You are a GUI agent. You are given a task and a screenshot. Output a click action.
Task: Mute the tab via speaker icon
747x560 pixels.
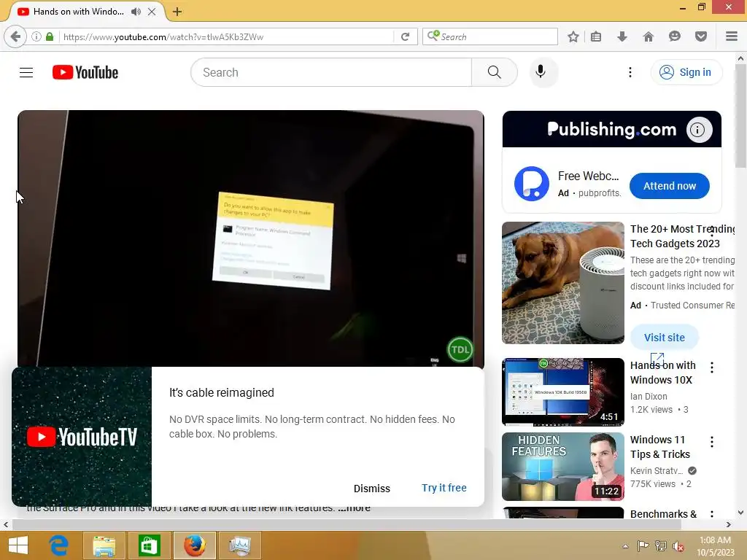coord(136,12)
